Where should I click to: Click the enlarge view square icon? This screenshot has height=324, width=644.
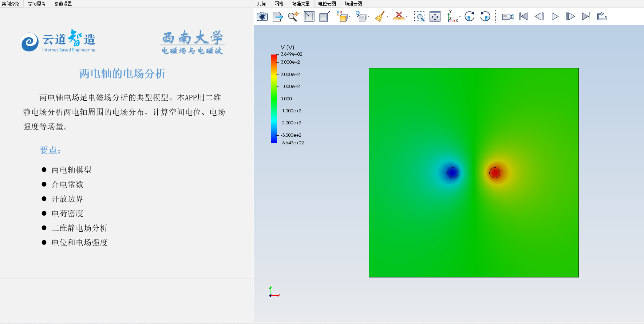pyautogui.click(x=324, y=16)
